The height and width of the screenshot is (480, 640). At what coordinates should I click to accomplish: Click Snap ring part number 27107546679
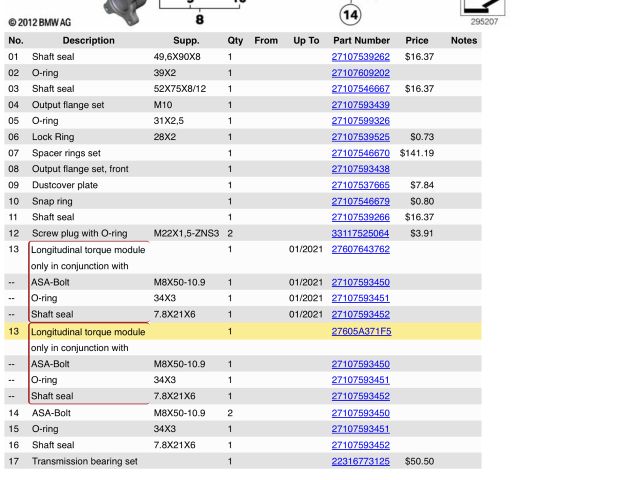[360, 201]
